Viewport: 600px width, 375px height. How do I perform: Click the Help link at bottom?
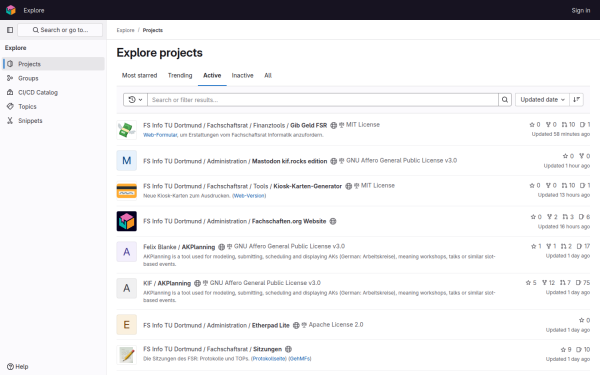pyautogui.click(x=18, y=367)
